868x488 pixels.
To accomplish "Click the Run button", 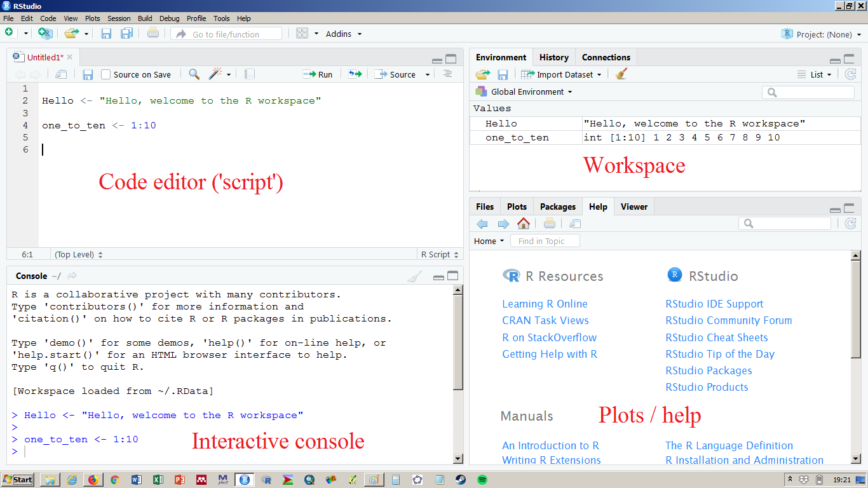I will [318, 74].
